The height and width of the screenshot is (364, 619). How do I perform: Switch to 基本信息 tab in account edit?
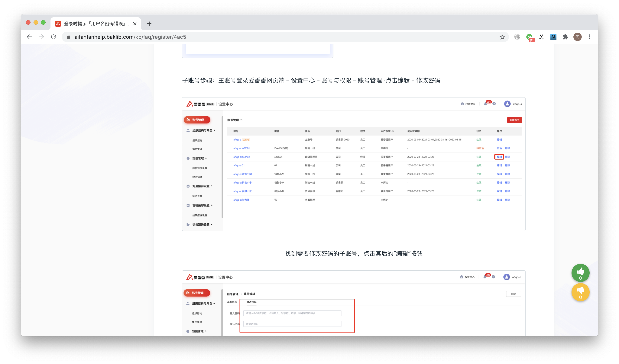point(232,302)
